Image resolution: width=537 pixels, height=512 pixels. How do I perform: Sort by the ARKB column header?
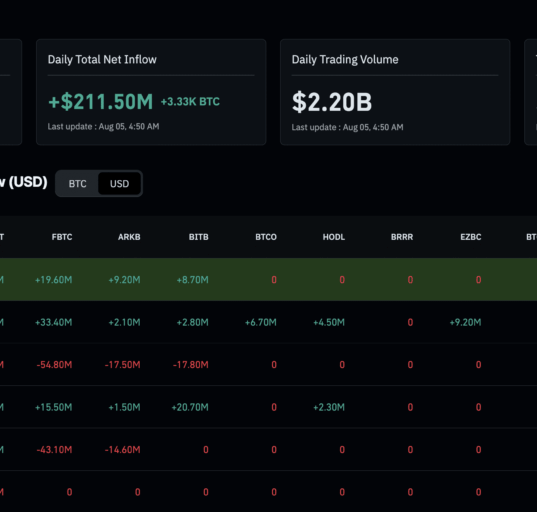129,237
